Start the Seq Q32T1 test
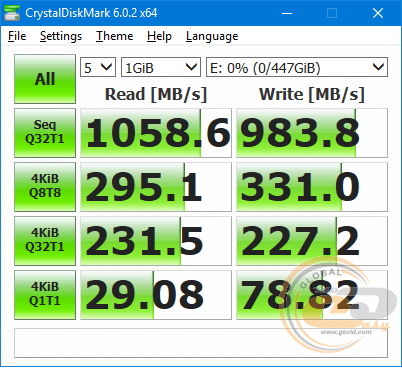 [45, 133]
